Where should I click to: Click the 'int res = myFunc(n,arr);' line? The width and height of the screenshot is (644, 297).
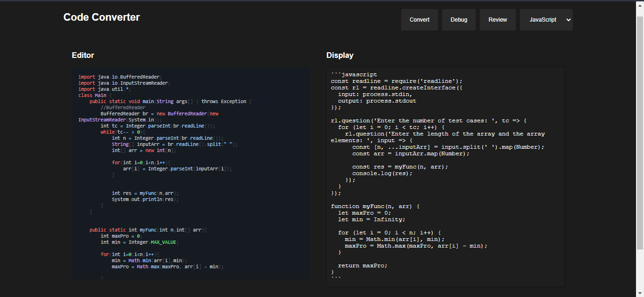(x=145, y=193)
